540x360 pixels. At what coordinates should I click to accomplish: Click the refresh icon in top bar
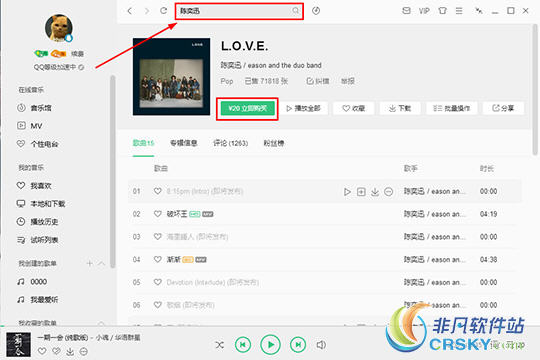164,11
